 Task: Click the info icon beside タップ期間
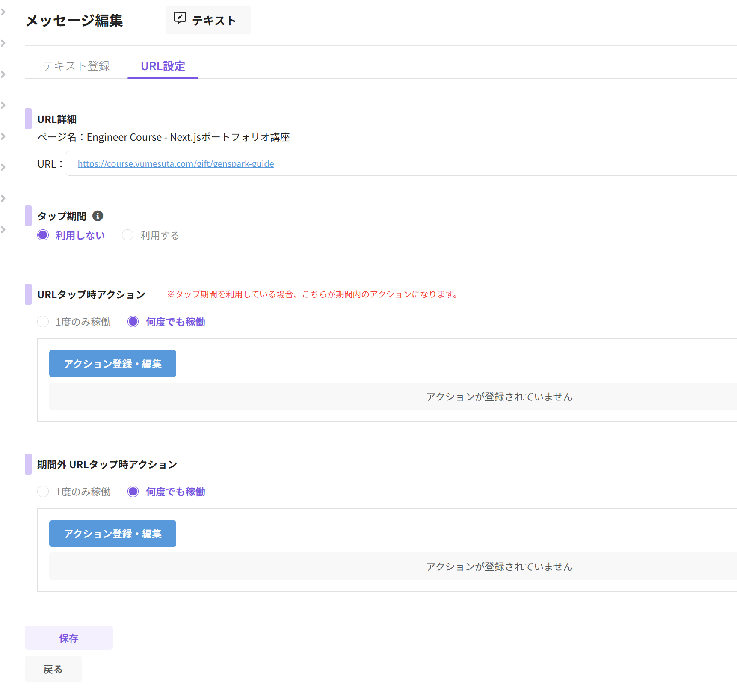click(x=98, y=216)
